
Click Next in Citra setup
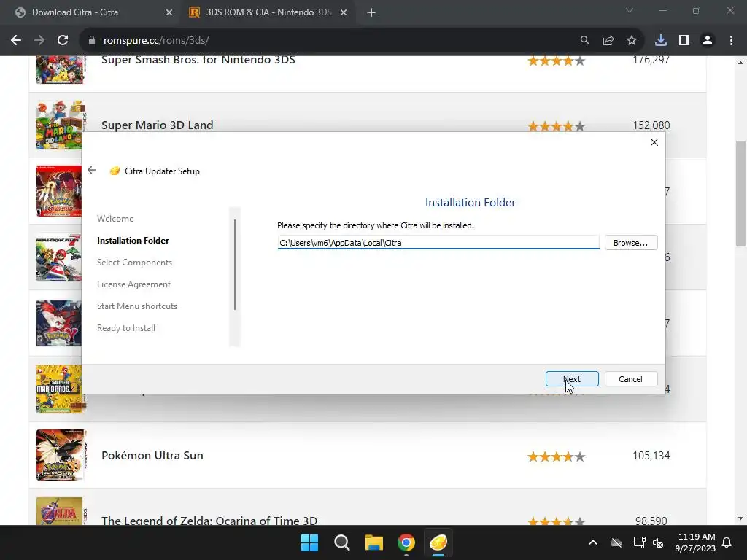coord(572,379)
